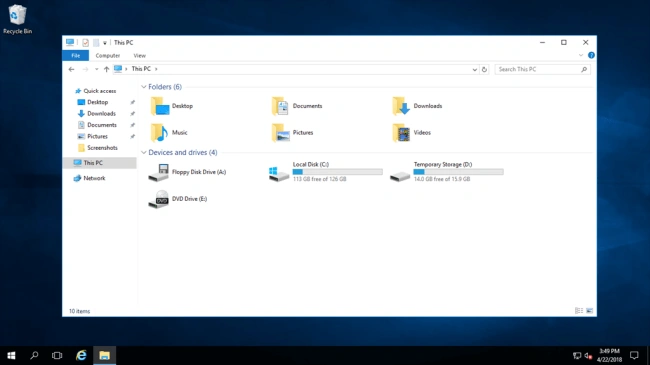This screenshot has height=365, width=650.
Task: Click Temporary Storage (D:) usage bar
Action: pos(458,172)
